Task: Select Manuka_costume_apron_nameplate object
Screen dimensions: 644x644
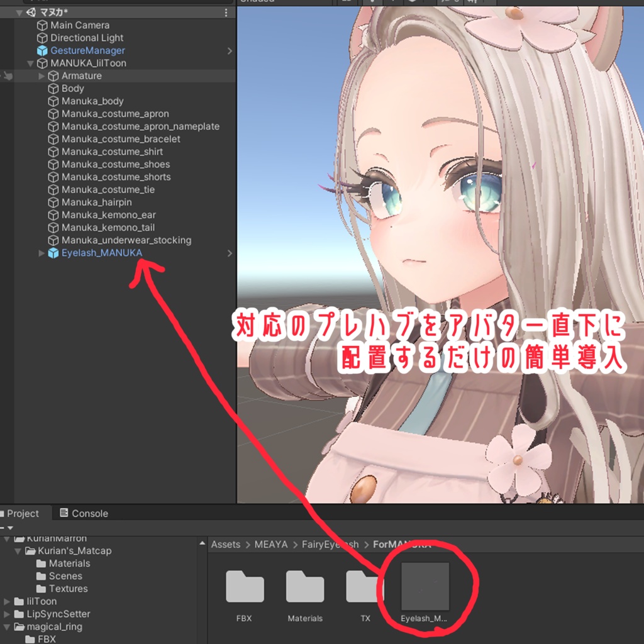Action: pos(140,126)
